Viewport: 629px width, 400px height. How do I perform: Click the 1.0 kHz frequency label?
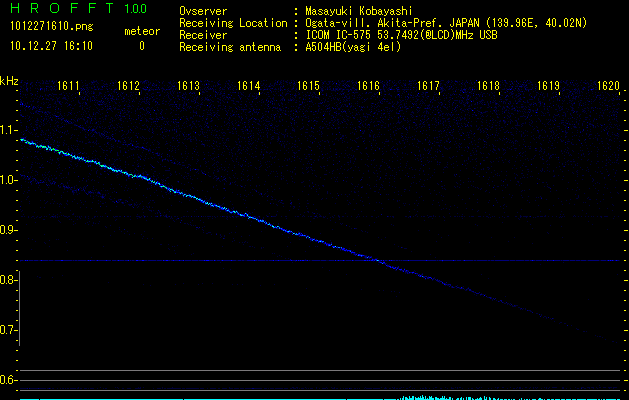tap(8, 180)
